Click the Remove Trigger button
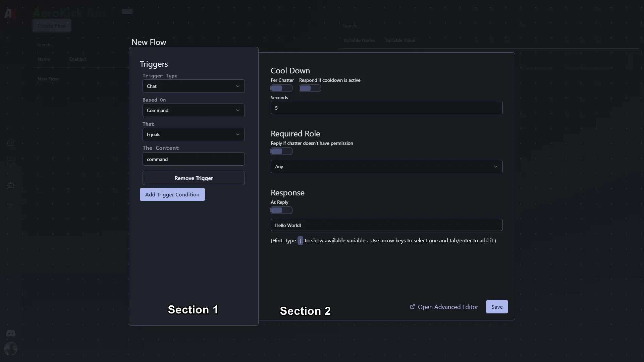The image size is (644, 362). coord(193,178)
